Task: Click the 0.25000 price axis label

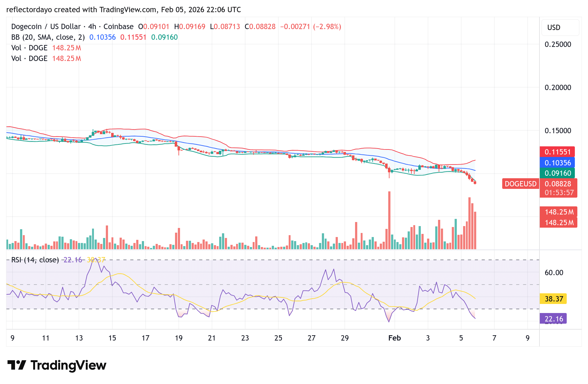Action: pos(558,44)
